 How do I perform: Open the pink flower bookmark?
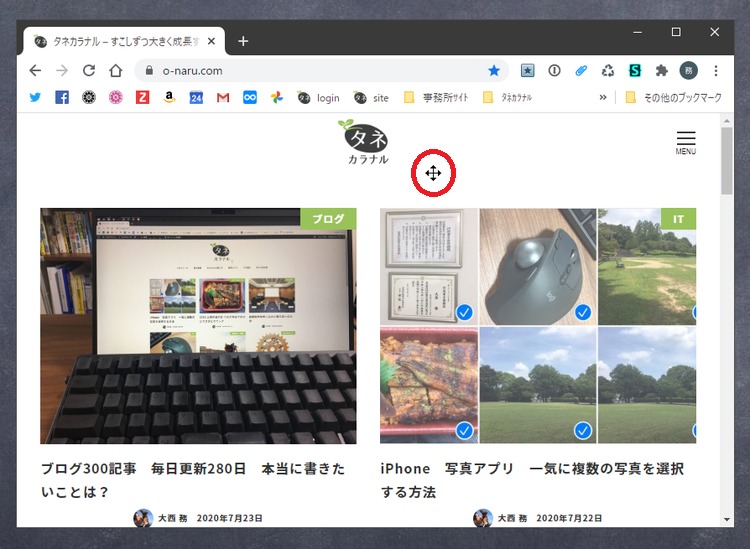(x=116, y=98)
